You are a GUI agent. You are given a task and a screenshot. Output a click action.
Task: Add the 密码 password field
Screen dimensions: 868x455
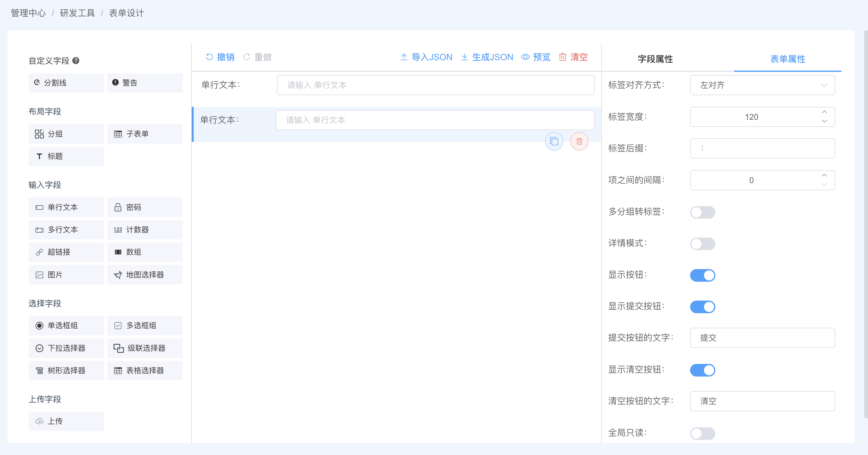(x=144, y=207)
